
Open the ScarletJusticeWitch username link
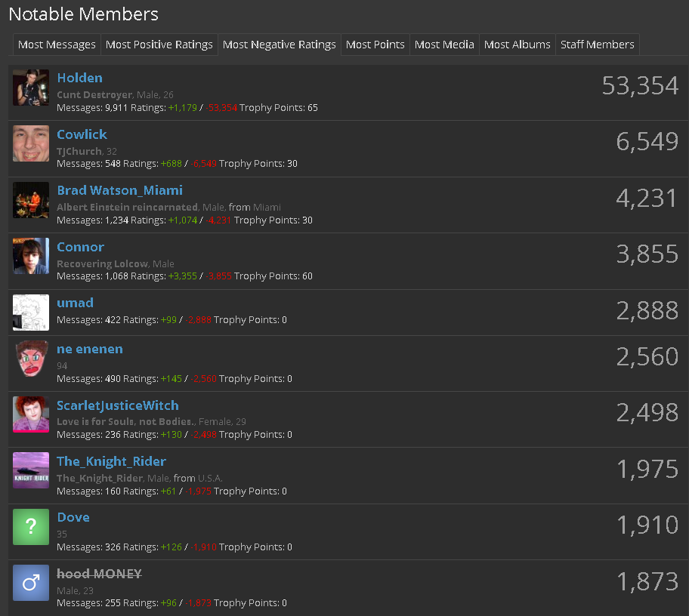pyautogui.click(x=118, y=405)
